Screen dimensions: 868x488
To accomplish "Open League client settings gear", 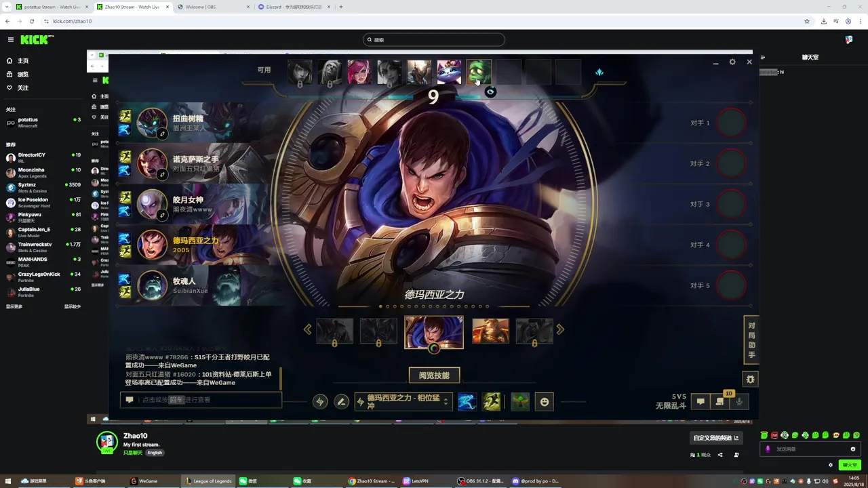I will click(732, 62).
